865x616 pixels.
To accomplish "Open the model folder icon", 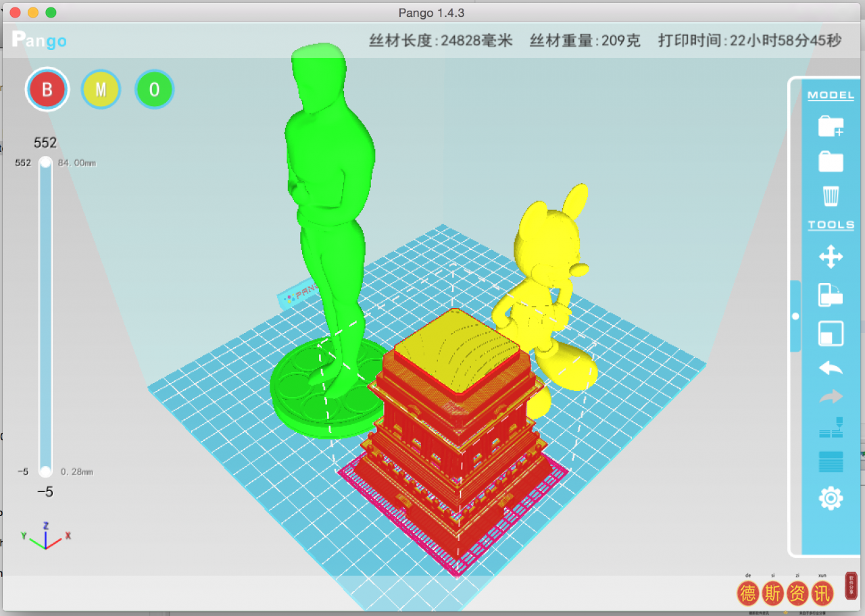I will 831,161.
